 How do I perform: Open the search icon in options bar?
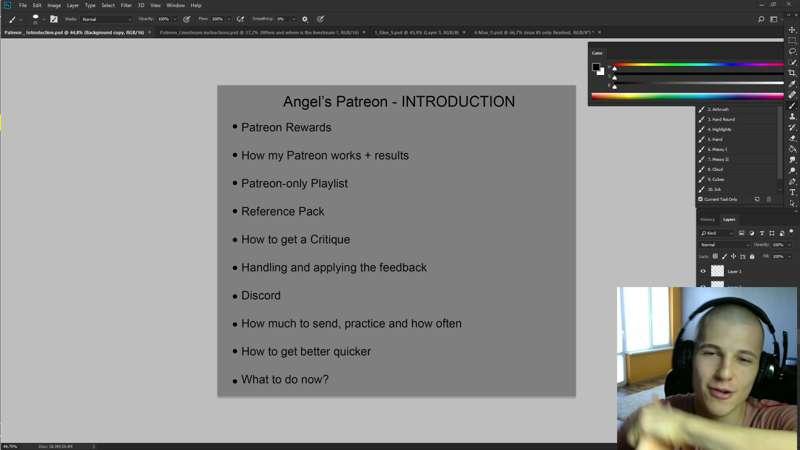(761, 19)
